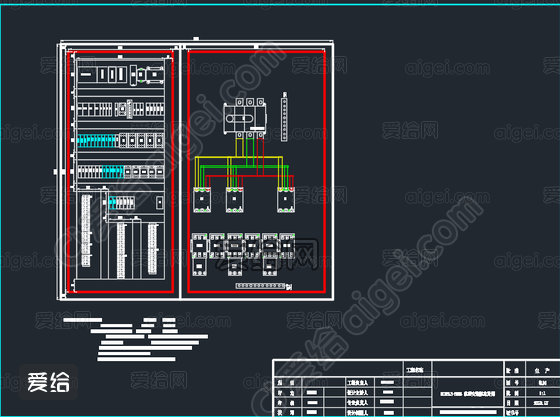The image size is (560, 417).
Task: Click the notes text block below the cabinet
Action: 135,339
